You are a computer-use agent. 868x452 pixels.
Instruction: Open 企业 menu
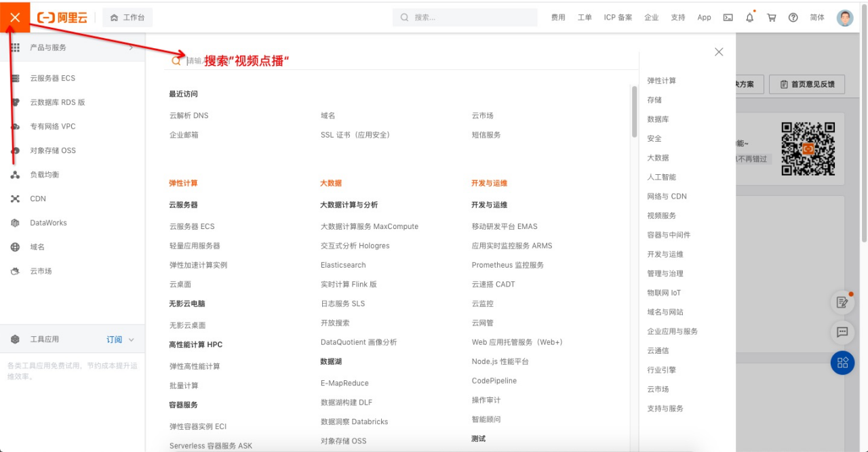[651, 18]
